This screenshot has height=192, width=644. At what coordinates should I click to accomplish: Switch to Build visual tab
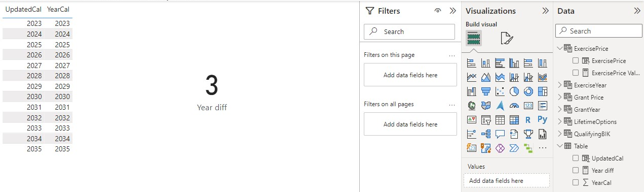tap(474, 39)
